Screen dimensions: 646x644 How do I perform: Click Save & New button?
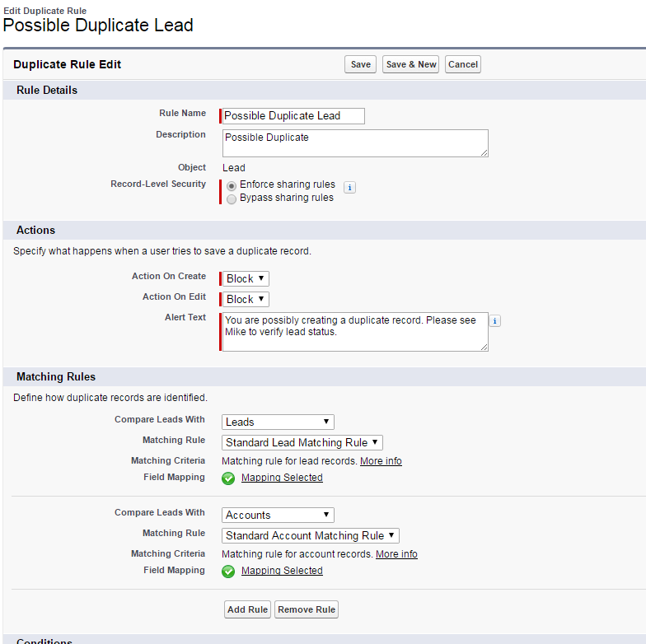pyautogui.click(x=411, y=65)
